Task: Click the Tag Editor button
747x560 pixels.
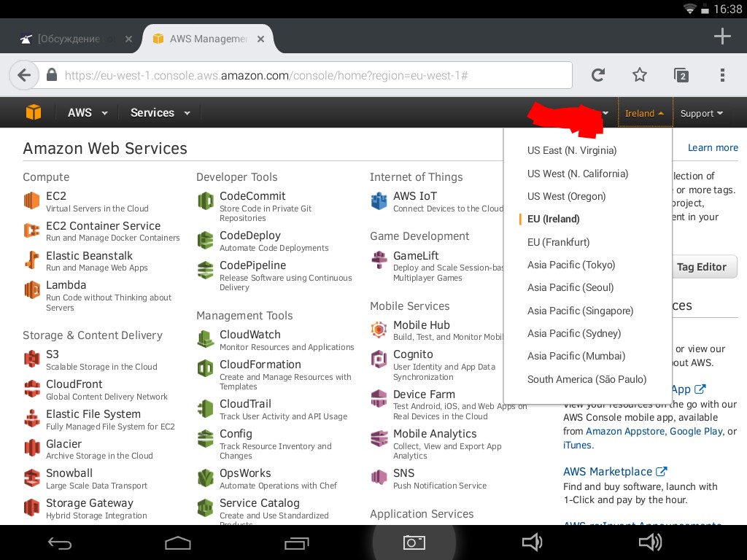Action: 701,267
